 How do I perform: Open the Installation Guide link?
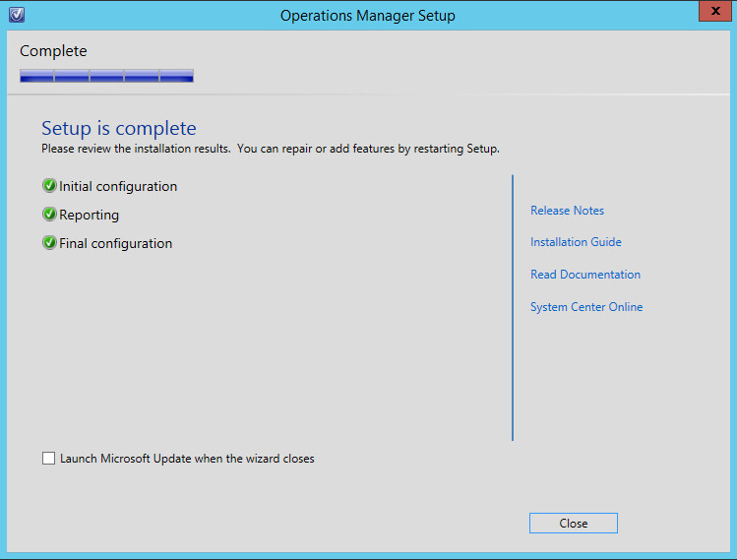pos(576,242)
